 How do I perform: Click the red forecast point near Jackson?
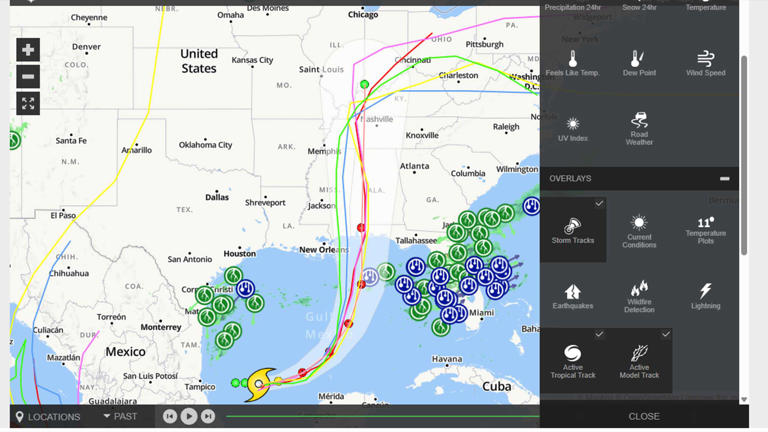(x=361, y=227)
